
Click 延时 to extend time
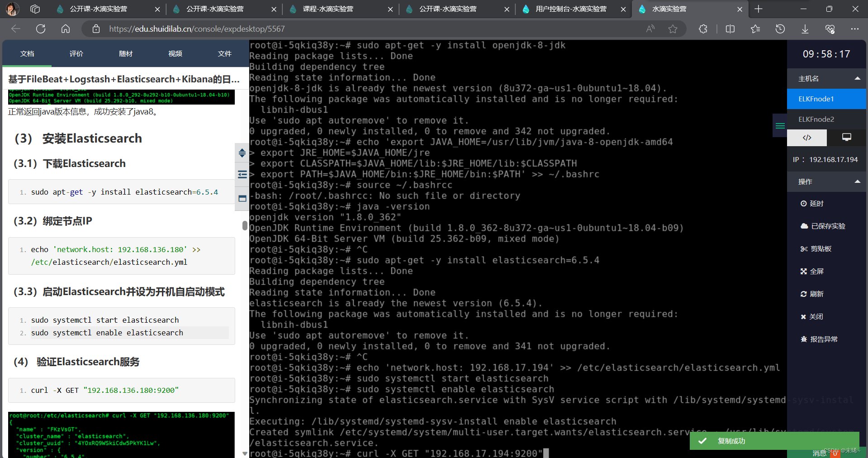point(812,204)
